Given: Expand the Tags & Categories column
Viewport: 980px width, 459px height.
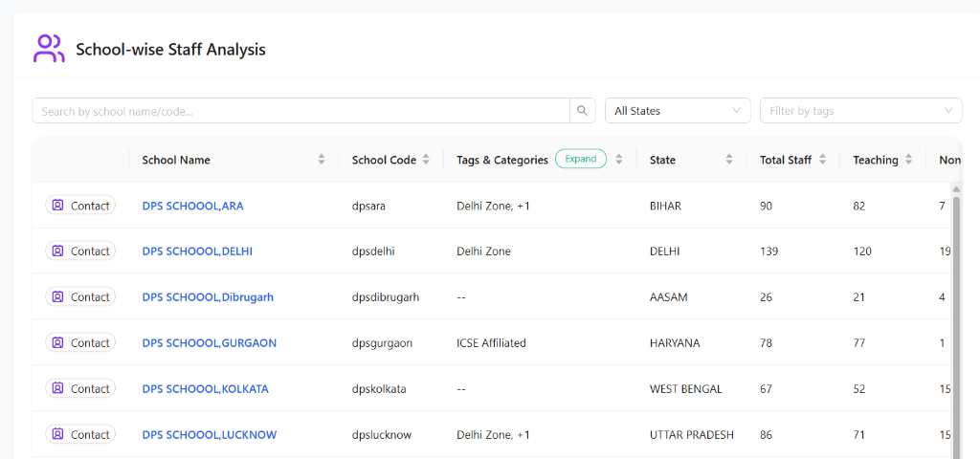Looking at the screenshot, I should pyautogui.click(x=581, y=159).
